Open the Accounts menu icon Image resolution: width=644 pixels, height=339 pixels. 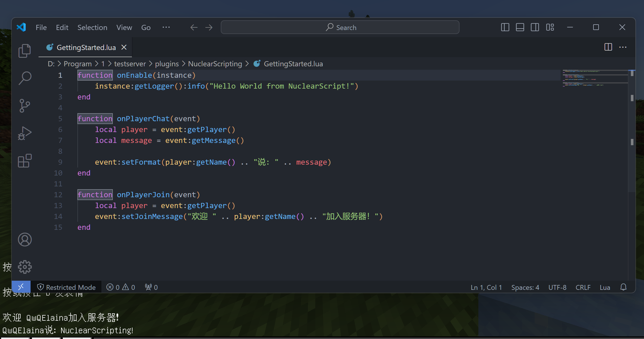25,240
